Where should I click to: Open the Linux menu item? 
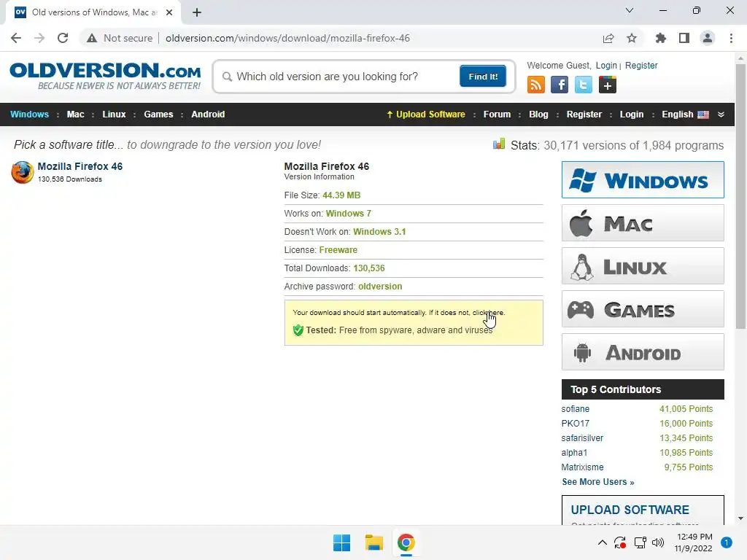tap(114, 114)
